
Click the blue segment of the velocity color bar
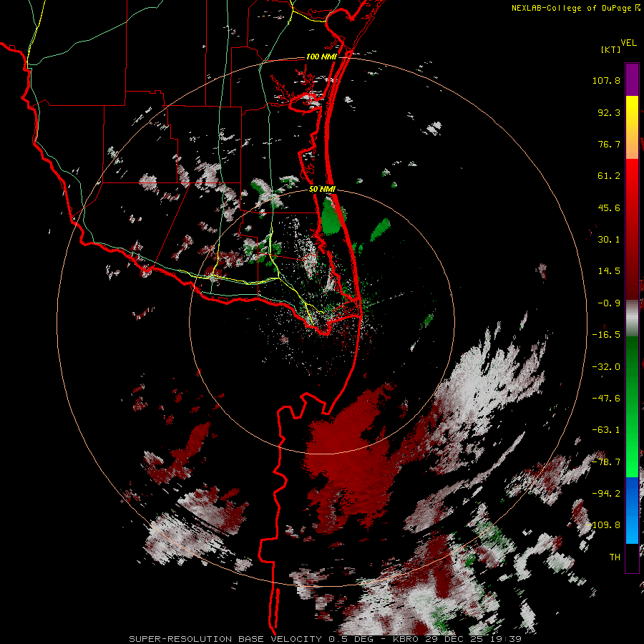[x=632, y=510]
